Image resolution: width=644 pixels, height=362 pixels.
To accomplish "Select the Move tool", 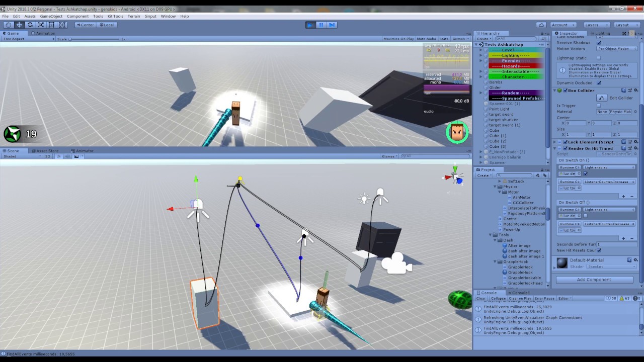I will (x=19, y=25).
